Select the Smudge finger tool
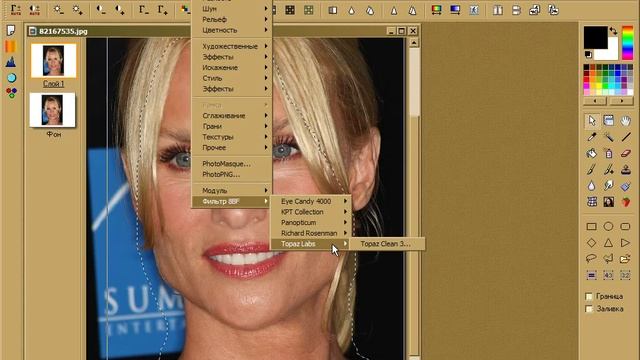The width and height of the screenshot is (640, 360). pyautogui.click(x=609, y=186)
